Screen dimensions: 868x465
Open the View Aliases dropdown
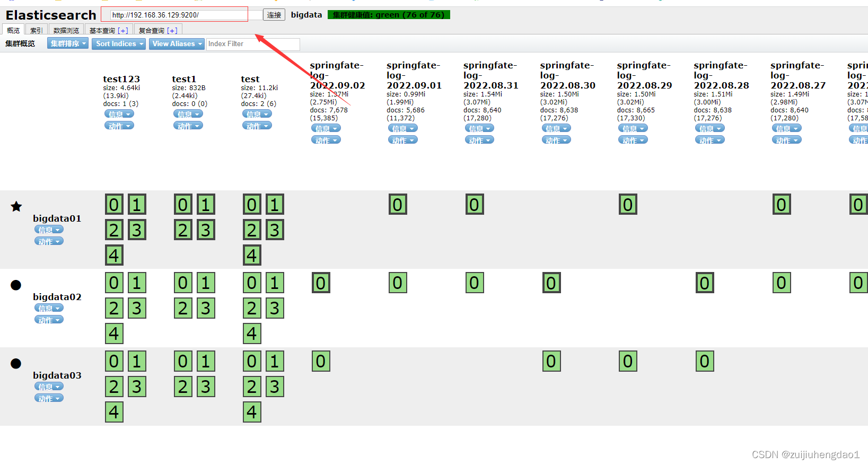177,43
